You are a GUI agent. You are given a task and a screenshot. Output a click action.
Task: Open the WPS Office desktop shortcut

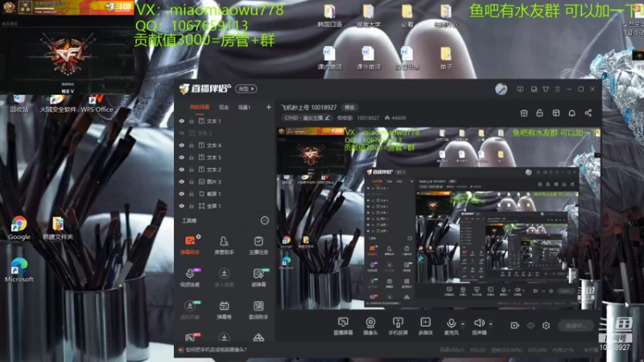pyautogui.click(x=97, y=104)
